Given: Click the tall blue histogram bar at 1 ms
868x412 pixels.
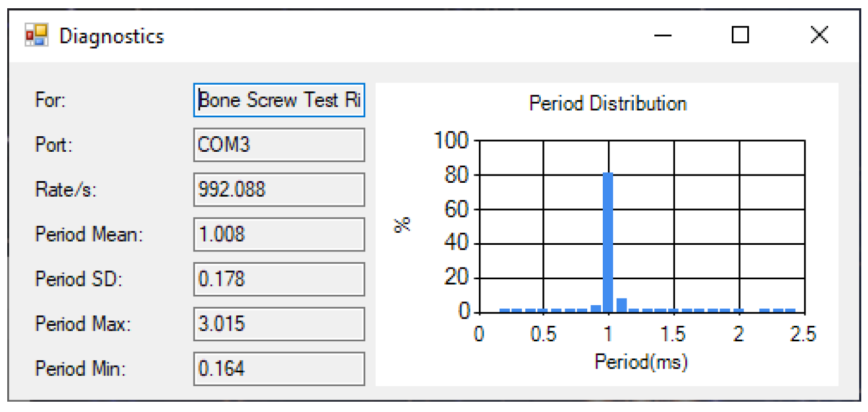Looking at the screenshot, I should click(x=608, y=243).
